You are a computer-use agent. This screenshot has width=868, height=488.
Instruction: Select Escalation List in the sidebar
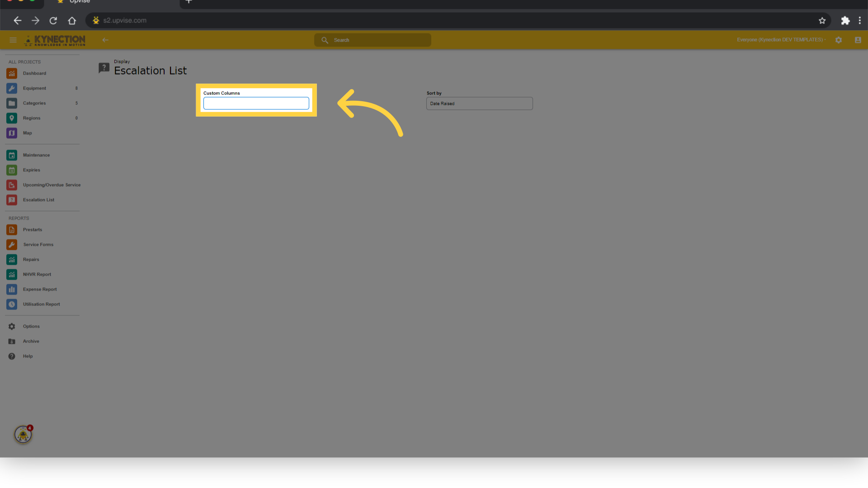[x=38, y=200]
